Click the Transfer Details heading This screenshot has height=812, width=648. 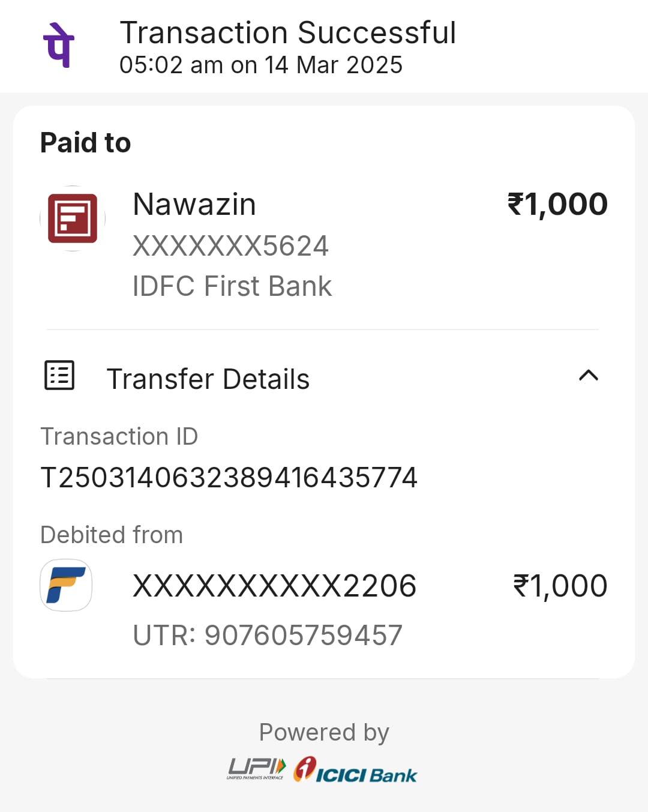pos(208,379)
